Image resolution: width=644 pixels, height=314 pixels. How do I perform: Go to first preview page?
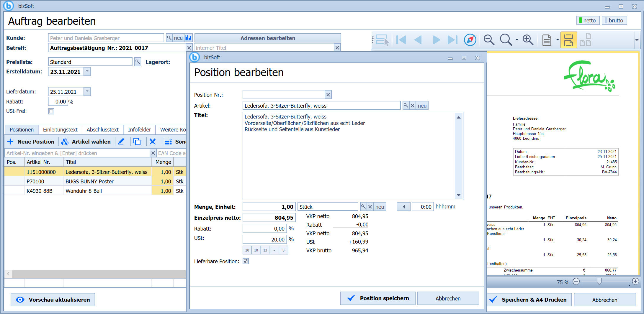click(x=401, y=40)
